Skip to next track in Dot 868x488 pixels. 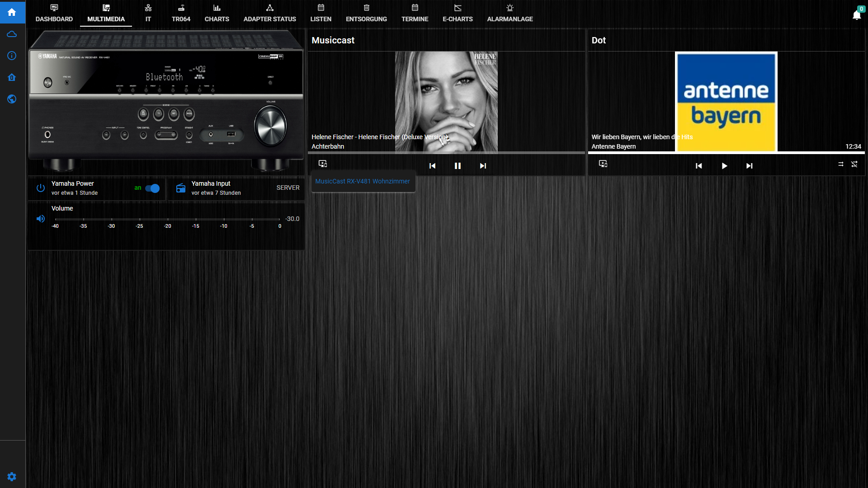coord(750,166)
